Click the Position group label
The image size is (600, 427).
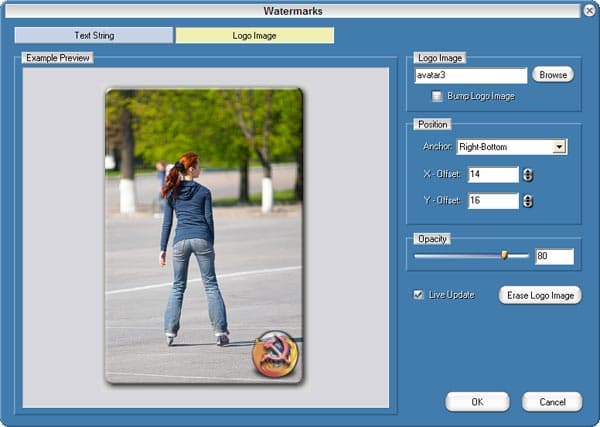432,124
